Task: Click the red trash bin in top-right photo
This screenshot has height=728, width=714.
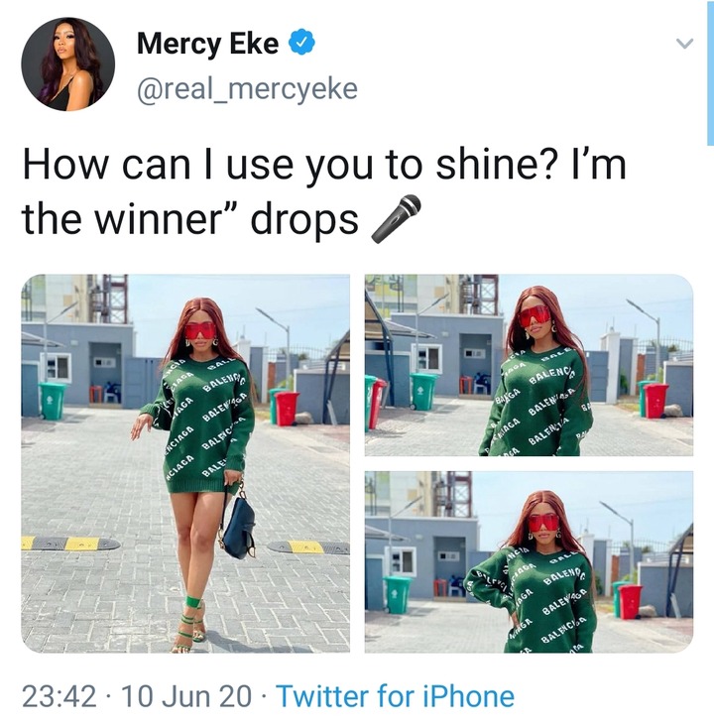Action: (x=655, y=401)
